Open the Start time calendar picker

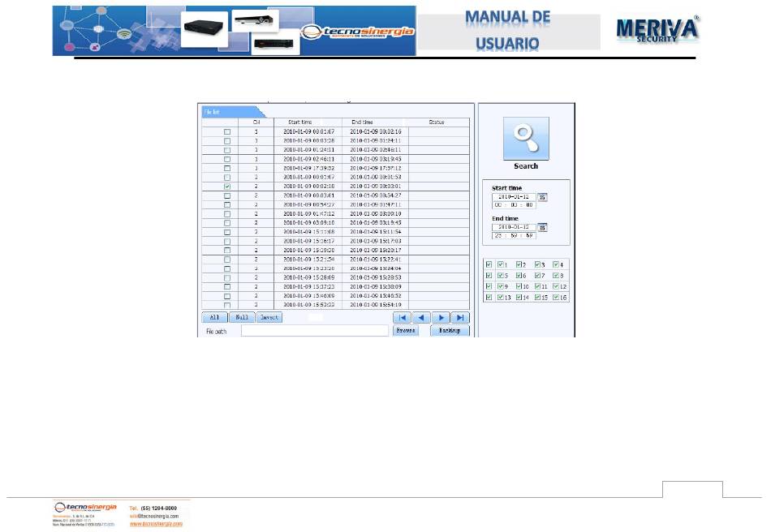543,197
